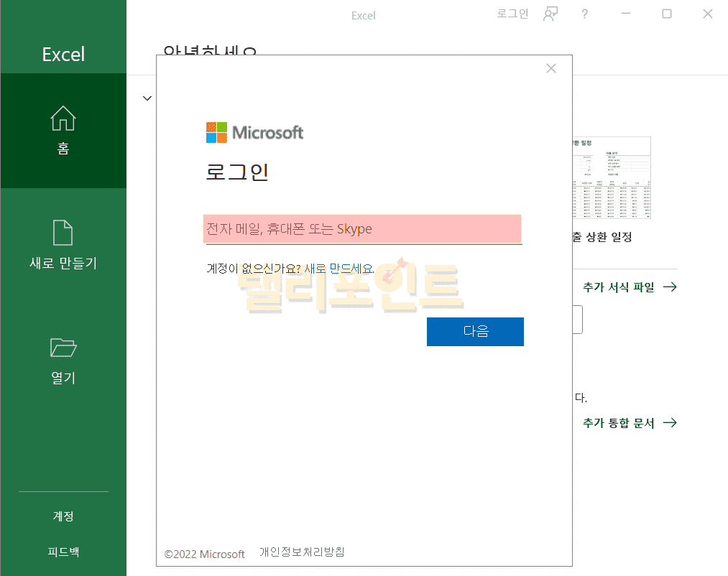This screenshot has width=728, height=576.
Task: Select the 새로 만들기 new document icon
Action: (x=63, y=233)
